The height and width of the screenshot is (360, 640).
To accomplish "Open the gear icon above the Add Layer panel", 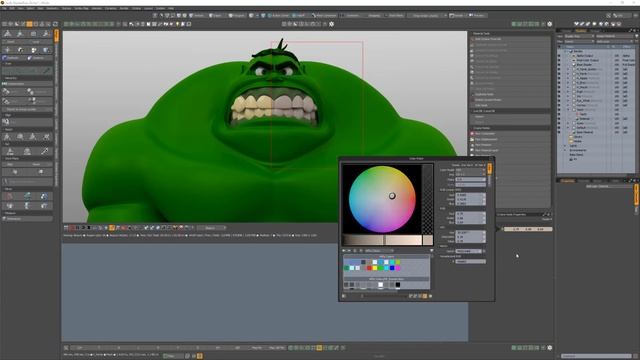I will click(x=549, y=24).
